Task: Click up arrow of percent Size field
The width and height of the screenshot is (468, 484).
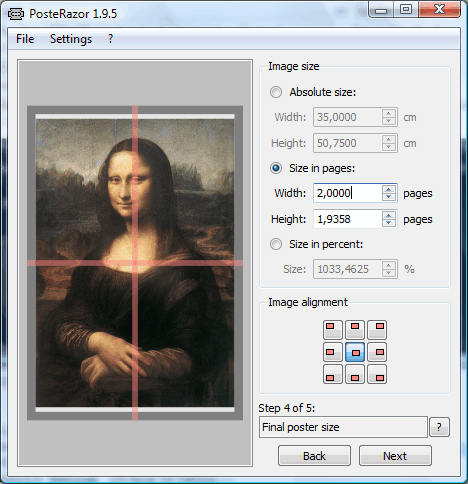Action: tap(389, 265)
